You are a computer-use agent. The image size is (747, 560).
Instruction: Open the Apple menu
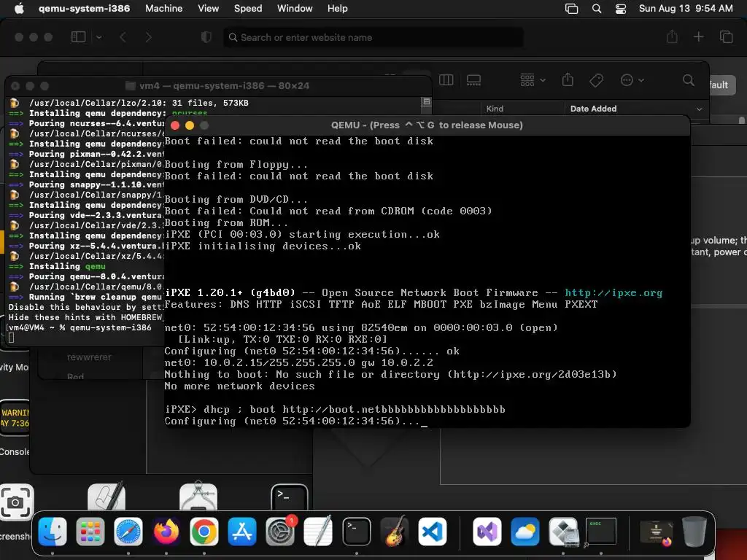tap(19, 9)
